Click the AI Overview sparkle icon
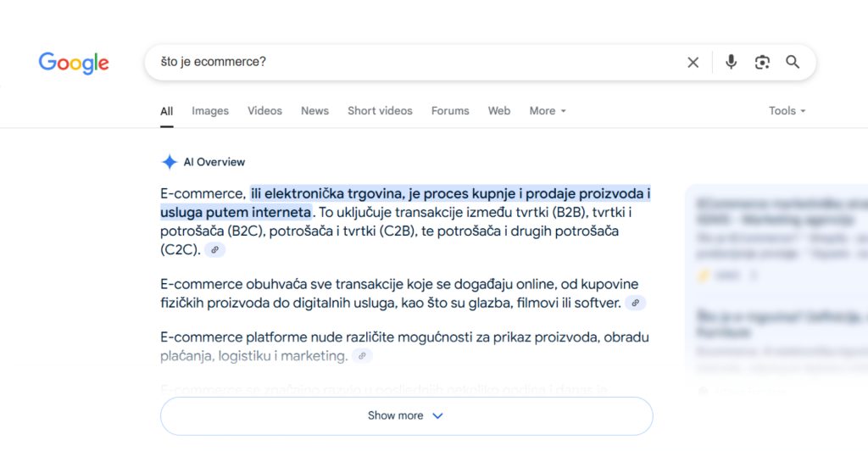Image resolution: width=868 pixels, height=451 pixels. coord(170,162)
